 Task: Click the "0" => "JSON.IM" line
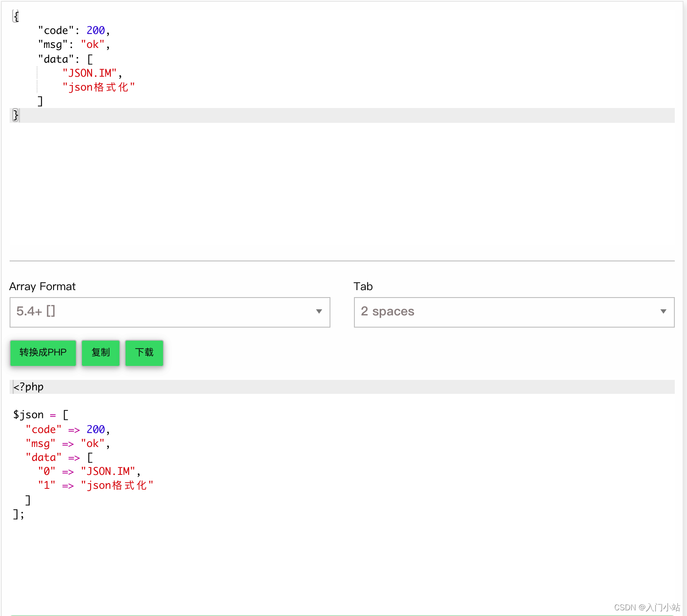point(89,471)
